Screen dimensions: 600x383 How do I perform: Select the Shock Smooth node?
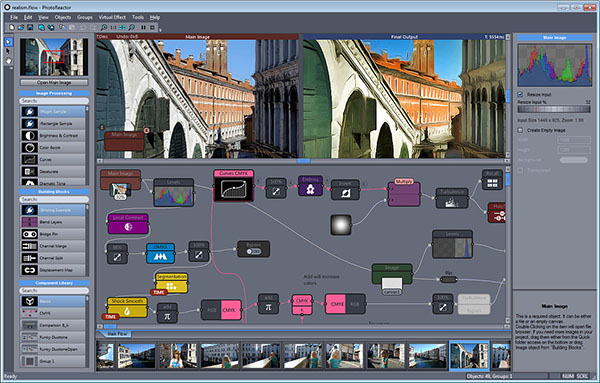[x=127, y=308]
